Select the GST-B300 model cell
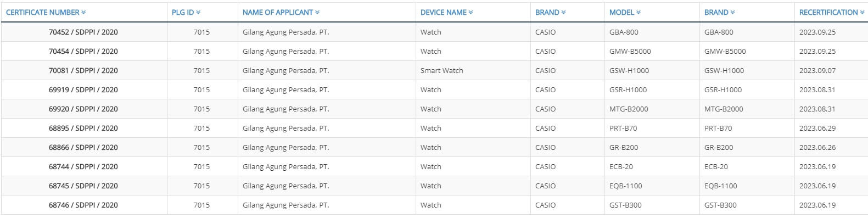Image resolution: width=868 pixels, height=218 pixels. point(625,205)
